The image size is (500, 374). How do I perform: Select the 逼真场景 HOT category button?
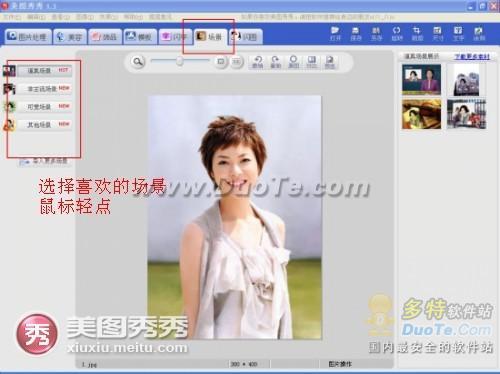pos(45,71)
